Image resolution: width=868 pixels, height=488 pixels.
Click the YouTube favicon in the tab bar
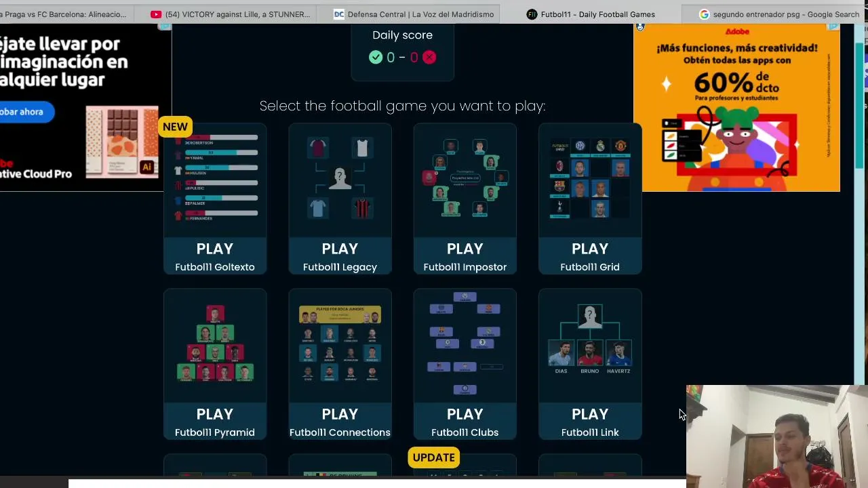pos(156,14)
